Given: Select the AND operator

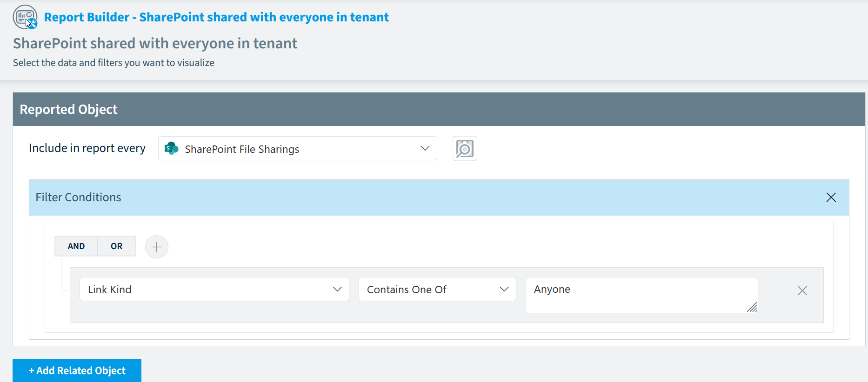Looking at the screenshot, I should (x=76, y=246).
